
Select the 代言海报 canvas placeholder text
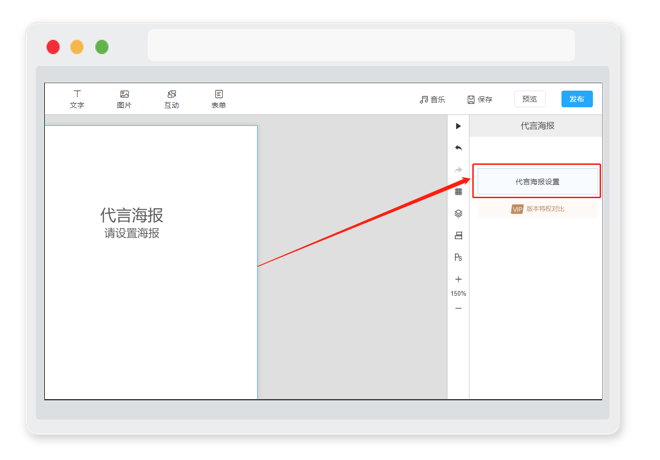tap(131, 215)
